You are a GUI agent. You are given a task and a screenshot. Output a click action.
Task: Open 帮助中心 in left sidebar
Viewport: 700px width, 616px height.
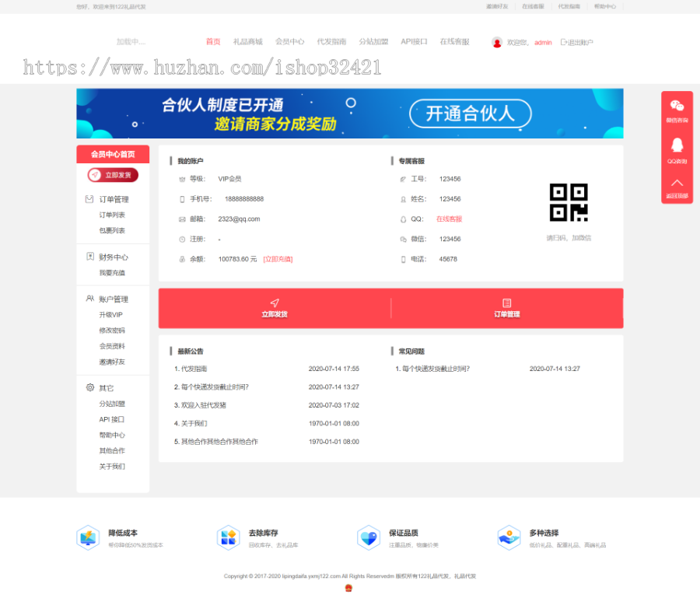pos(112,436)
